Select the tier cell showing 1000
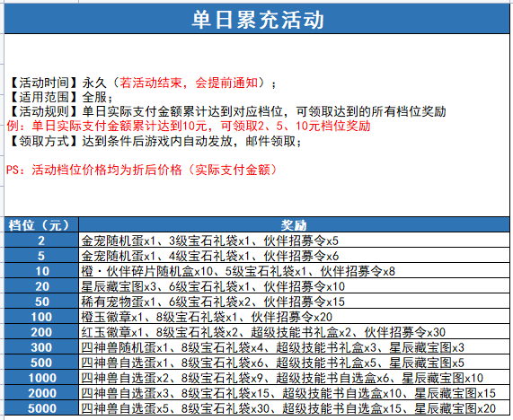Viewport: 513px width, 420px height. point(41,378)
